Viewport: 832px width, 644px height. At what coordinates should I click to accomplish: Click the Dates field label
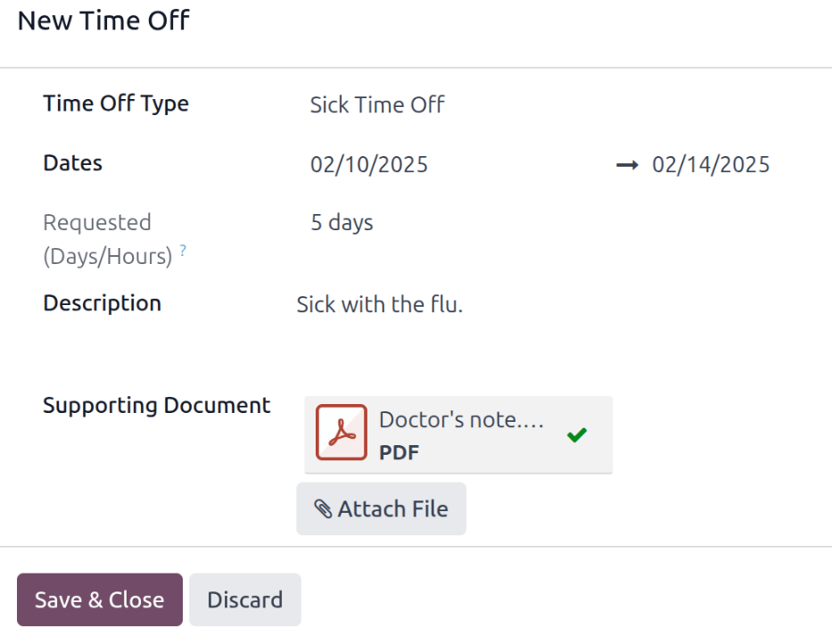coord(72,163)
